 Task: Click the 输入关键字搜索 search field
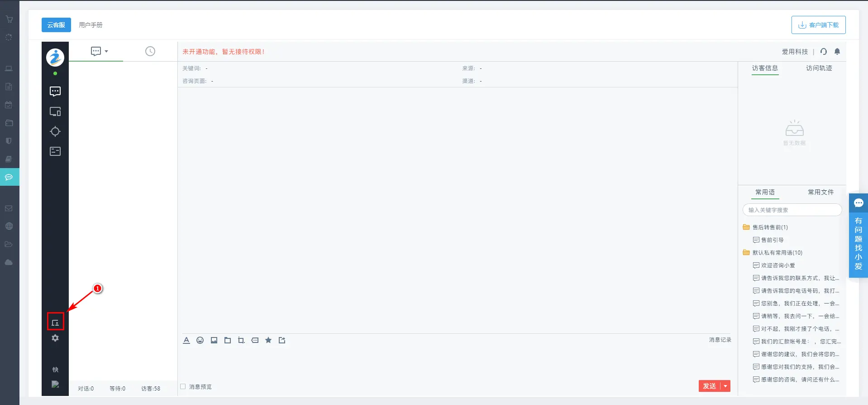point(792,210)
